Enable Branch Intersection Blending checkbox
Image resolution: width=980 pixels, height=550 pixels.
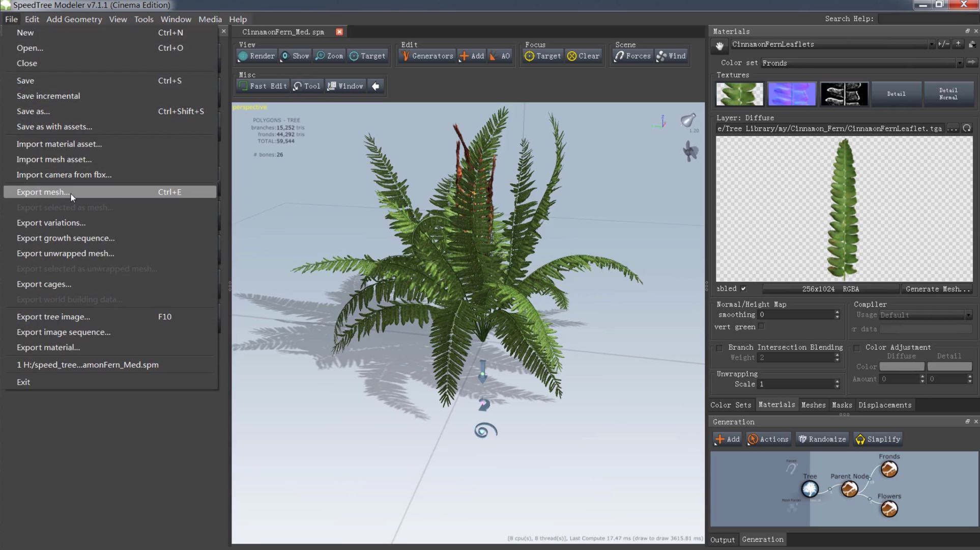[719, 348]
